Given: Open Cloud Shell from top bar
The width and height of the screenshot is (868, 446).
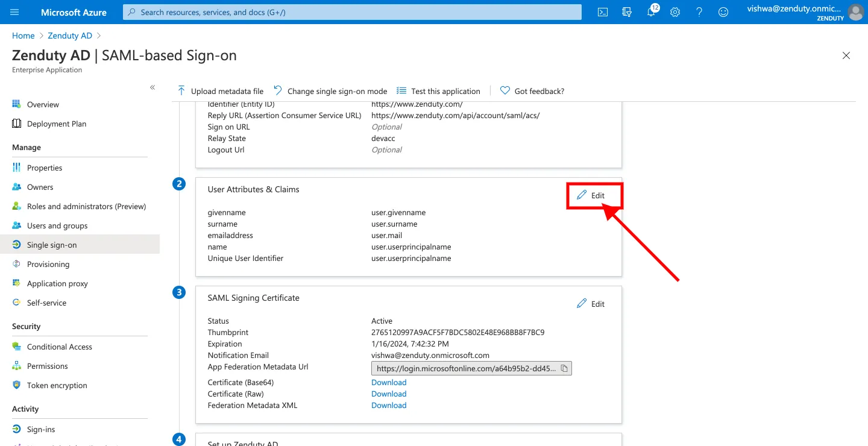Looking at the screenshot, I should [x=602, y=12].
